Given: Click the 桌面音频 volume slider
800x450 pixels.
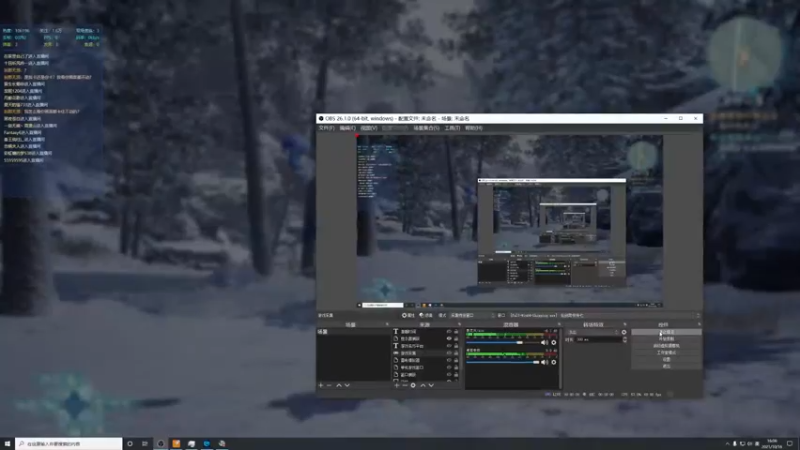Looking at the screenshot, I should pos(503,362).
